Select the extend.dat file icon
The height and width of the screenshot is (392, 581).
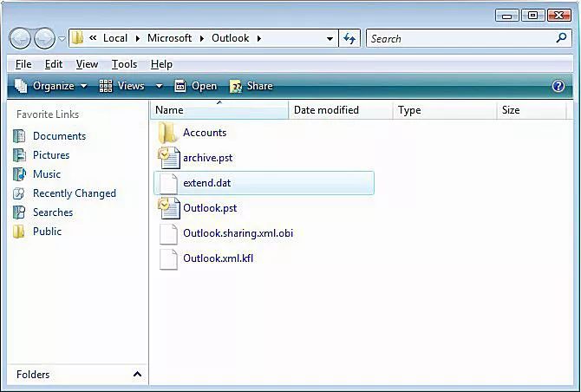168,183
